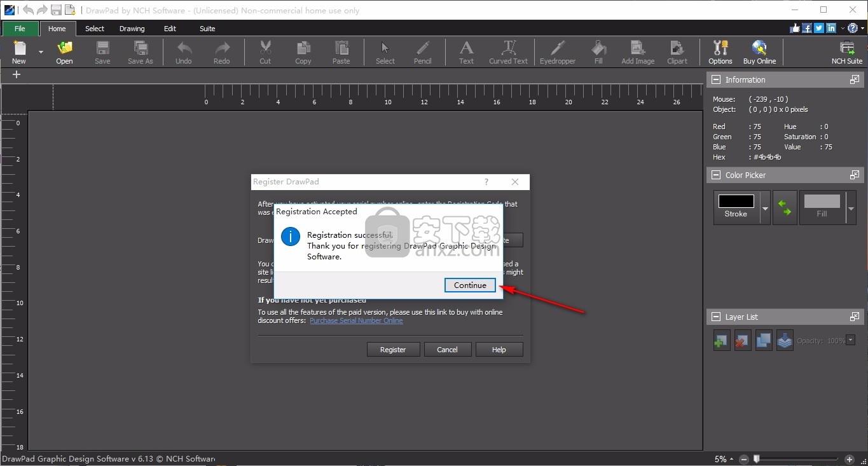Activate the Text tool

point(467,52)
